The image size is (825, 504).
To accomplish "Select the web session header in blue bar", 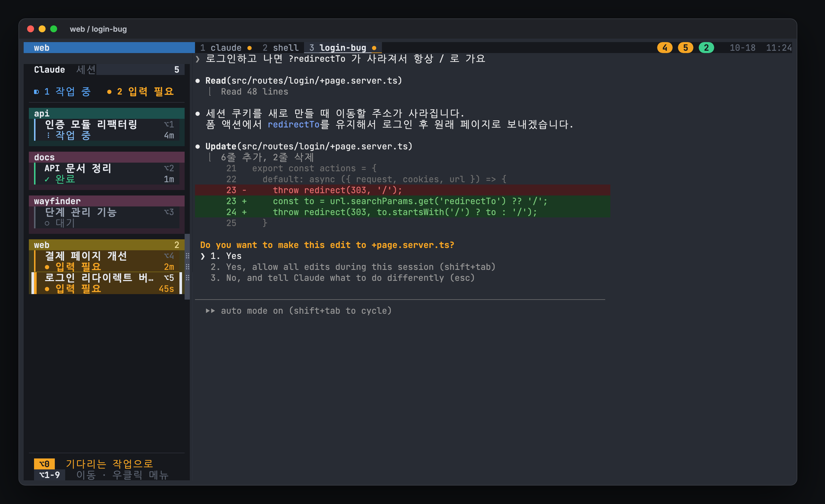I will tap(109, 48).
